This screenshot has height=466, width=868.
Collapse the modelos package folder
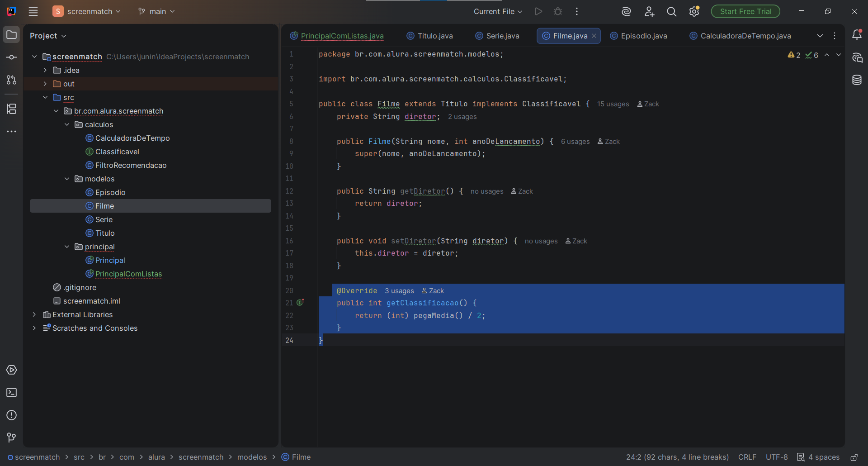pyautogui.click(x=67, y=179)
